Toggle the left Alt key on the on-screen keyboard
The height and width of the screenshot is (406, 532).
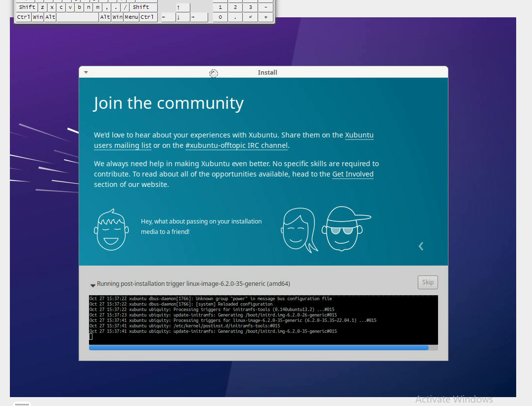(x=50, y=17)
